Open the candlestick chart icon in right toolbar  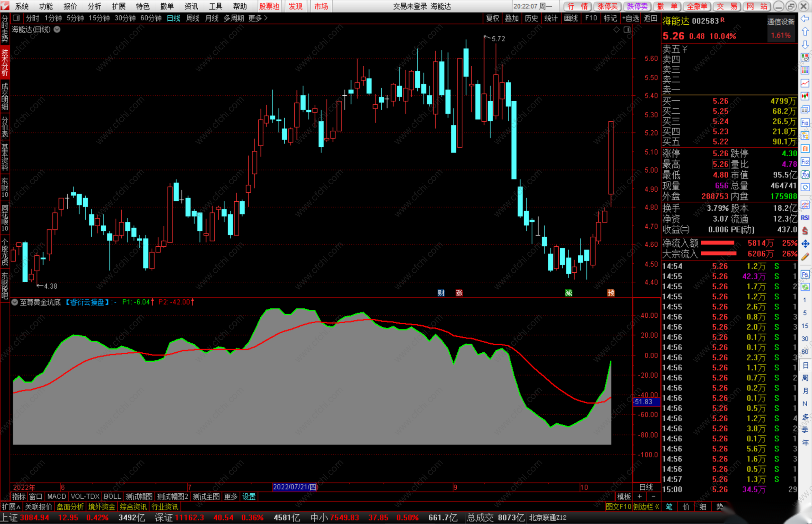coord(805,96)
